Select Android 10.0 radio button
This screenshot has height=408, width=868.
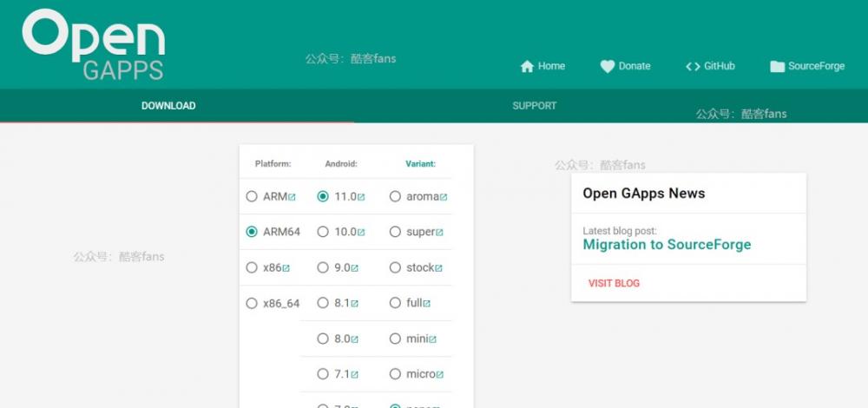[323, 232]
